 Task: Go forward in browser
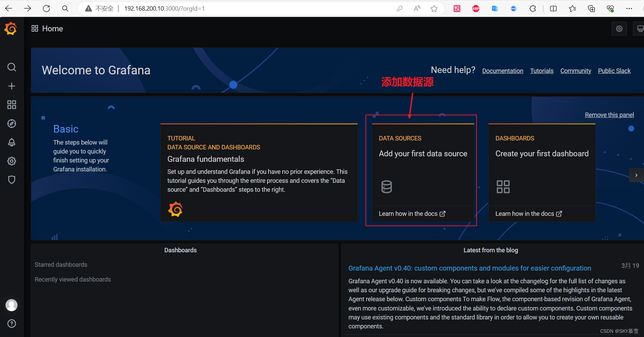(x=28, y=9)
